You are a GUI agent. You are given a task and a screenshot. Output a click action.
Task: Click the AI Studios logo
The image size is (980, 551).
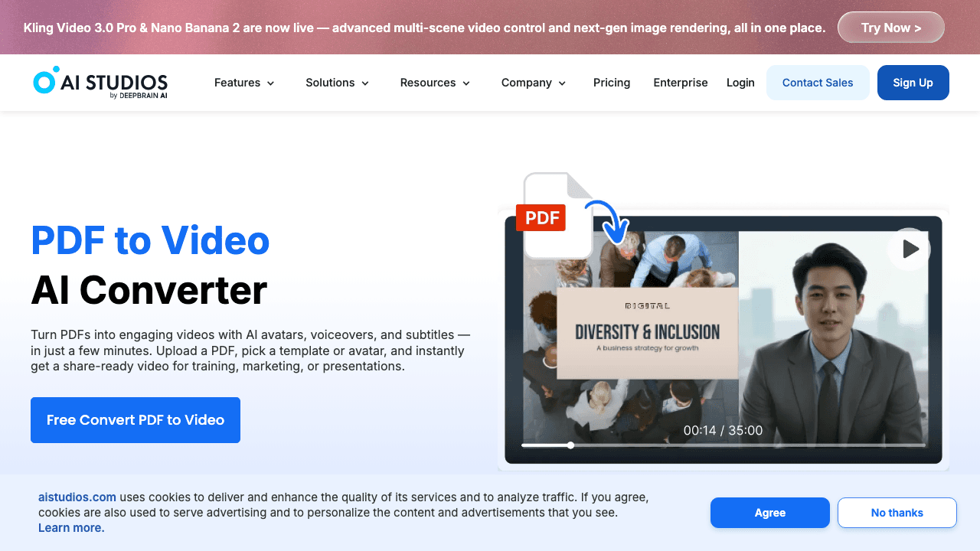[100, 83]
